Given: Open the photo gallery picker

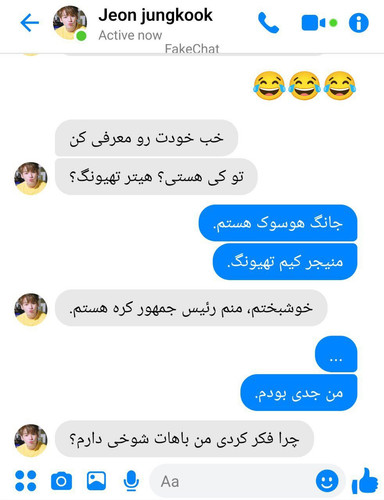Looking at the screenshot, I should click(96, 481).
